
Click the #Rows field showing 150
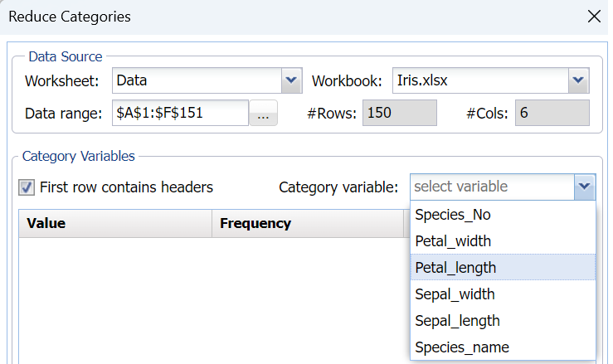(x=399, y=114)
